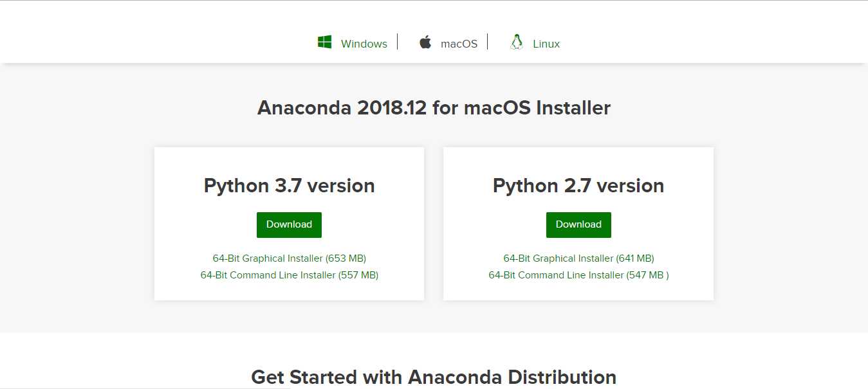The height and width of the screenshot is (389, 868).
Task: Click the divider between macOS and Linux
Action: pyautogui.click(x=488, y=42)
